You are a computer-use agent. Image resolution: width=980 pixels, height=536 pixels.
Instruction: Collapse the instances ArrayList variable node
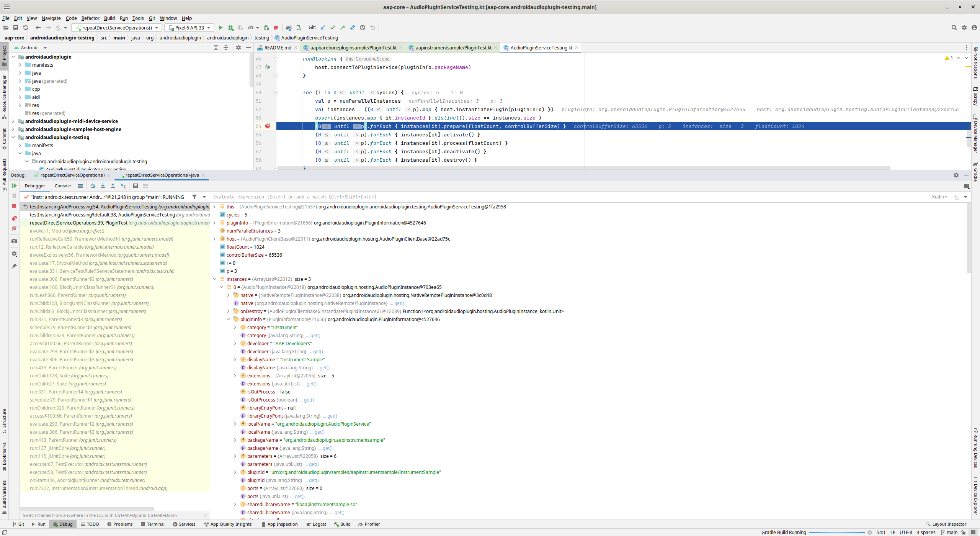(x=215, y=279)
